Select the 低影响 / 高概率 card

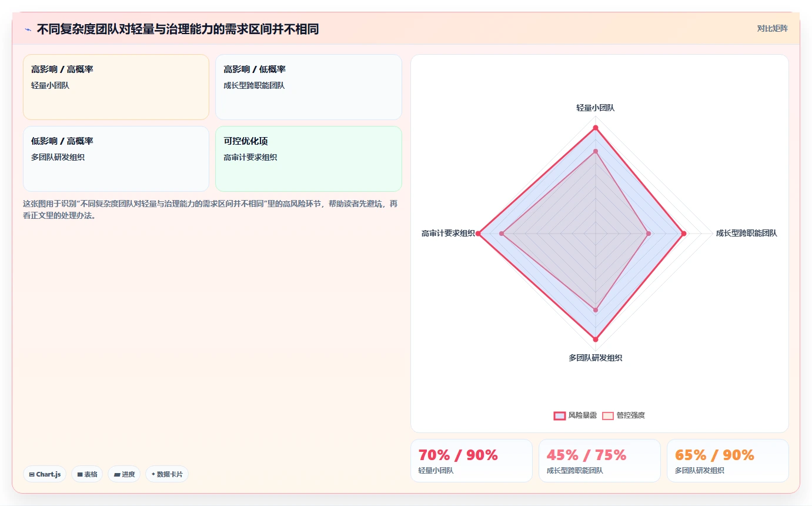[x=116, y=159]
